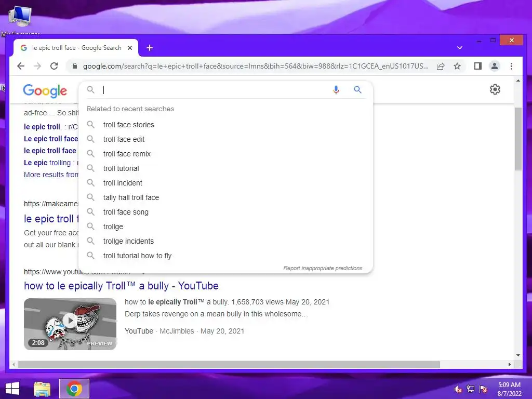This screenshot has width=532, height=399.
Task: Go back to the previous page
Action: click(x=21, y=66)
